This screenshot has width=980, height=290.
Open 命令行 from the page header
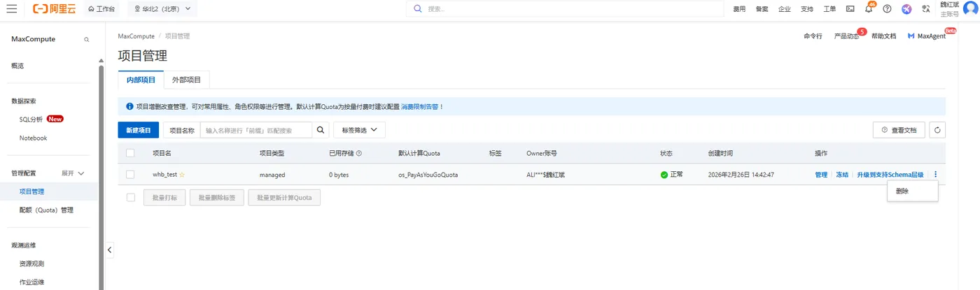click(x=813, y=36)
